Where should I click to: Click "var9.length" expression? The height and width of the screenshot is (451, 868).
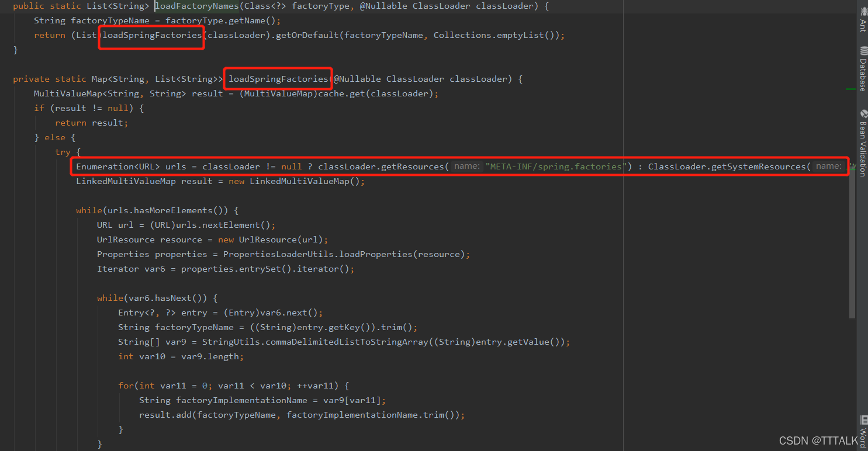[x=210, y=356]
